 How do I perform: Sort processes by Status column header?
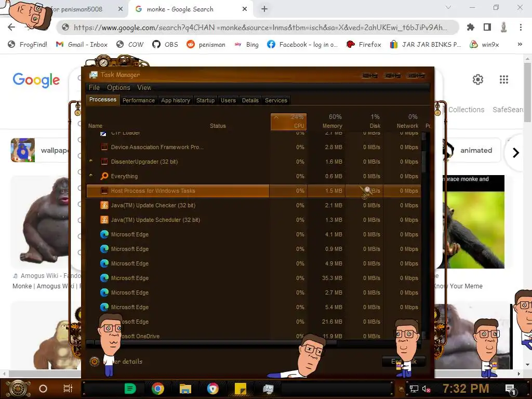[218, 126]
